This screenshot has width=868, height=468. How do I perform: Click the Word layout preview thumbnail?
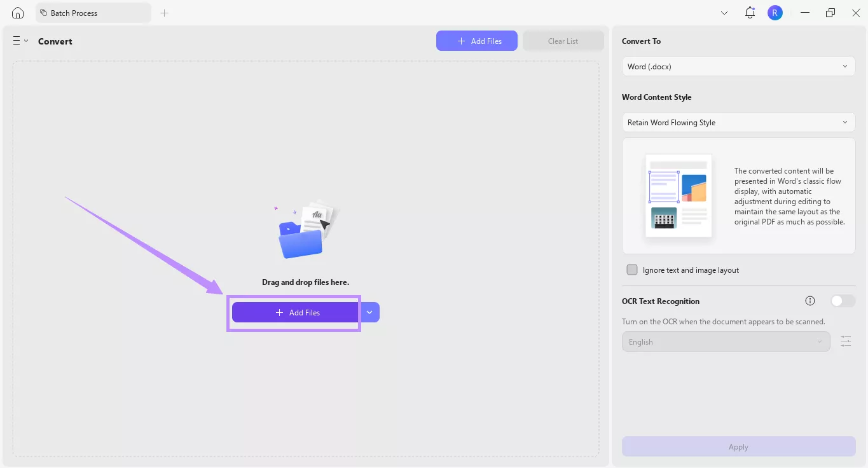[678, 195]
